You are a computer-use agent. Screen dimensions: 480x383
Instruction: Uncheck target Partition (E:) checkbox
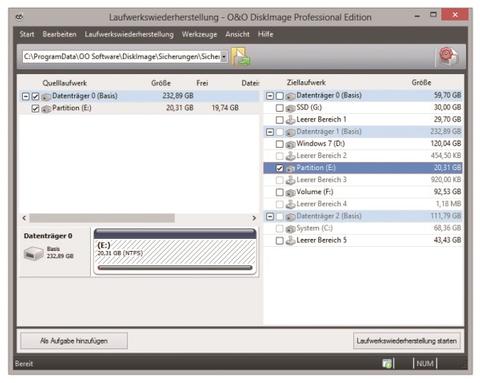[x=280, y=168]
